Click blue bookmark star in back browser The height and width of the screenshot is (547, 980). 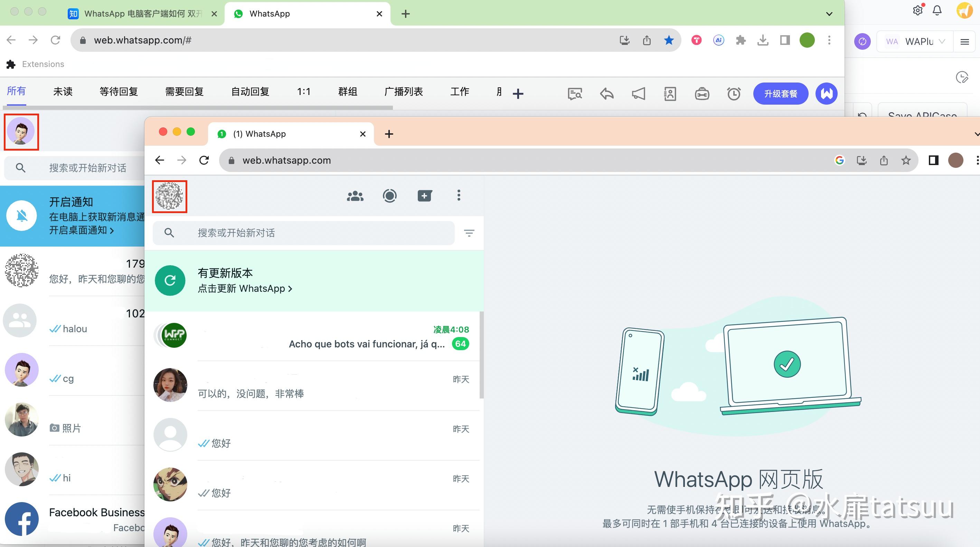pyautogui.click(x=669, y=40)
